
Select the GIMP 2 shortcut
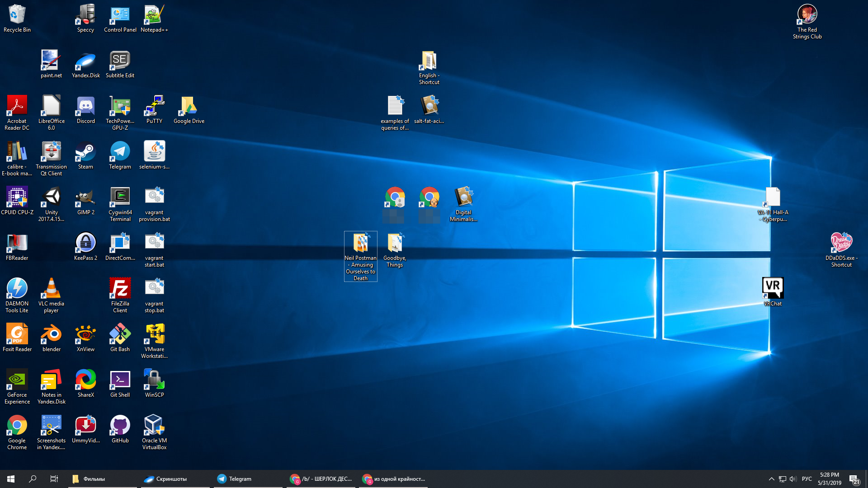tap(85, 201)
